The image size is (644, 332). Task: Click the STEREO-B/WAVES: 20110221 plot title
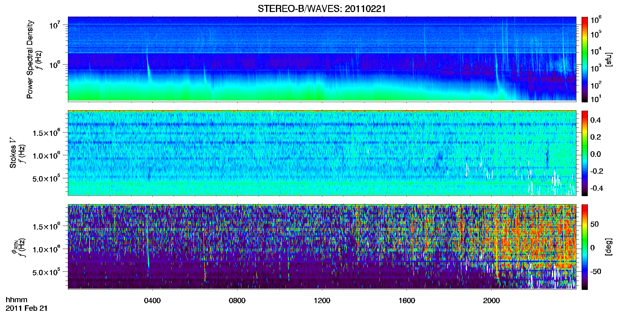tap(322, 9)
